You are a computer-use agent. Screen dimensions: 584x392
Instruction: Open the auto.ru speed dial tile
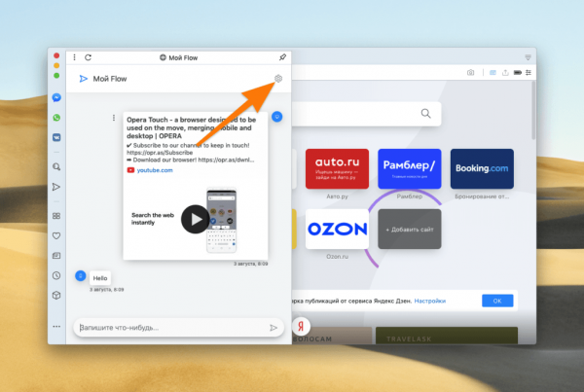[337, 168]
